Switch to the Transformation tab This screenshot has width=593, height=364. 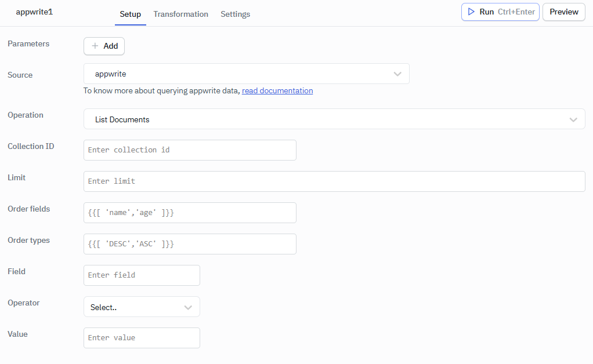(x=180, y=14)
